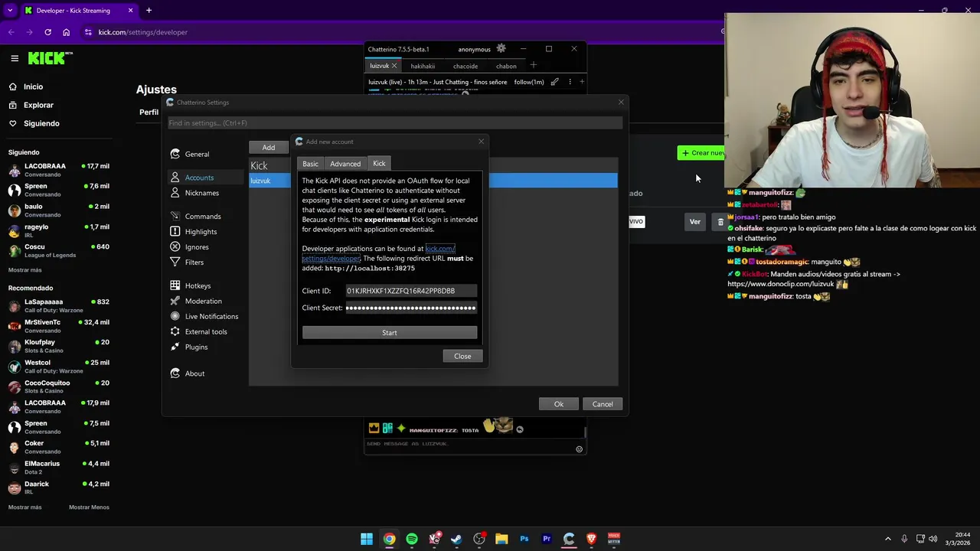Cancel the Chatterino settings dialog

tap(603, 404)
